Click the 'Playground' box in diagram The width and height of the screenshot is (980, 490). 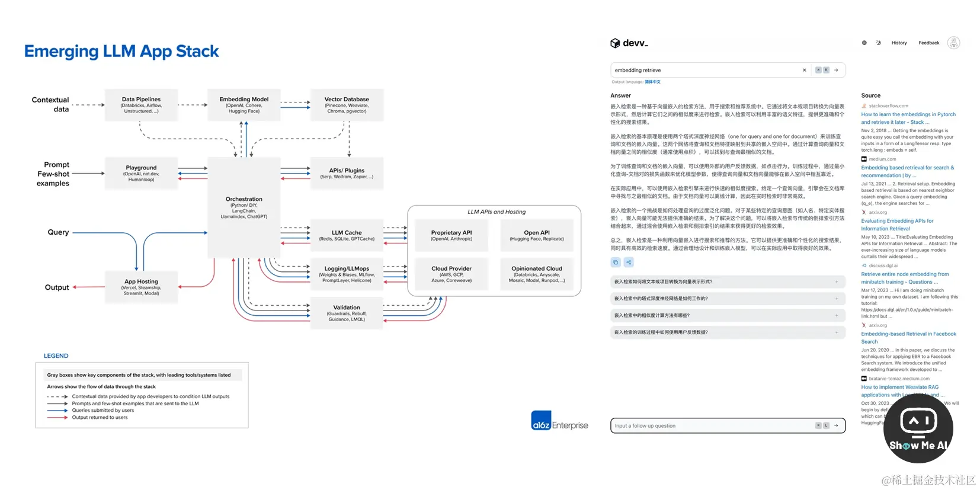pyautogui.click(x=141, y=173)
